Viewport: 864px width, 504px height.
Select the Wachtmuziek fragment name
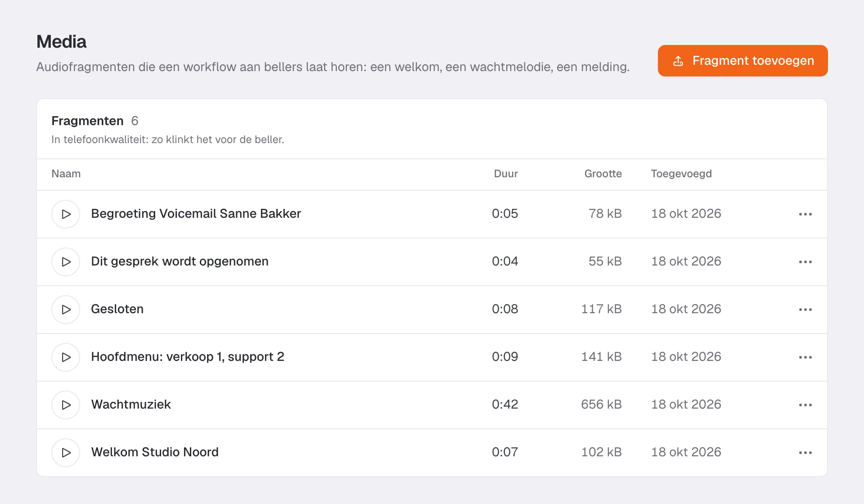click(131, 405)
